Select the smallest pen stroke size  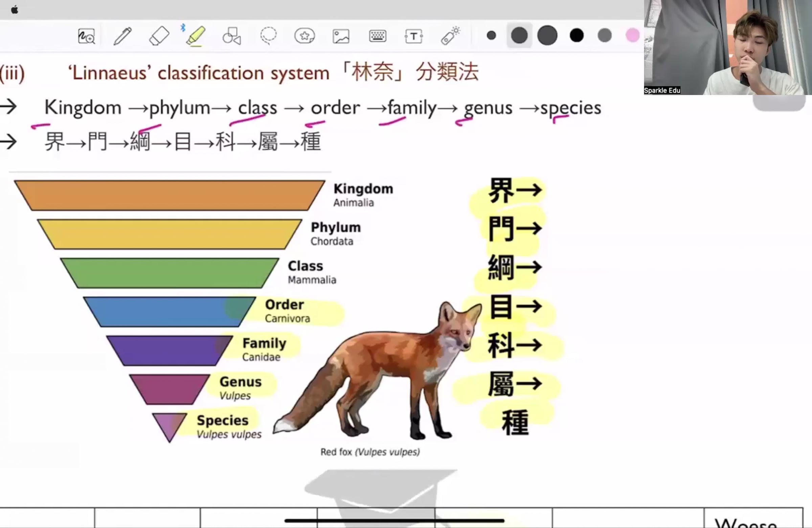pos(491,35)
